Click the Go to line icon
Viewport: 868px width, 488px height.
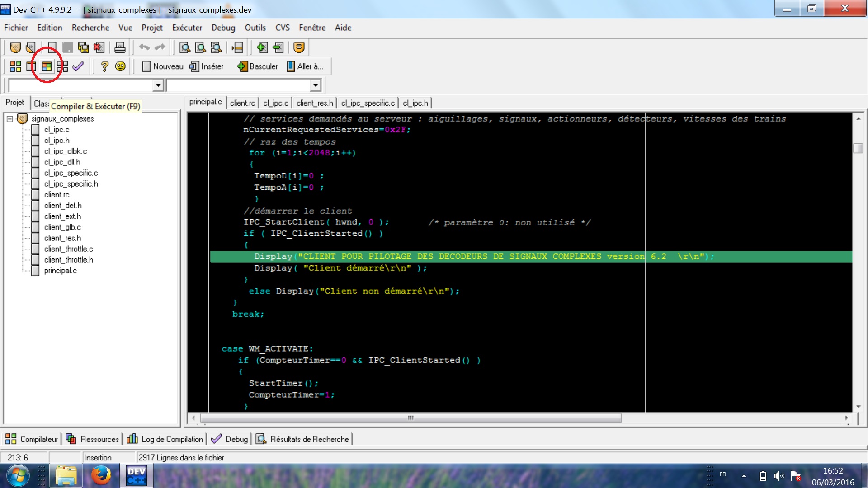[x=237, y=47]
